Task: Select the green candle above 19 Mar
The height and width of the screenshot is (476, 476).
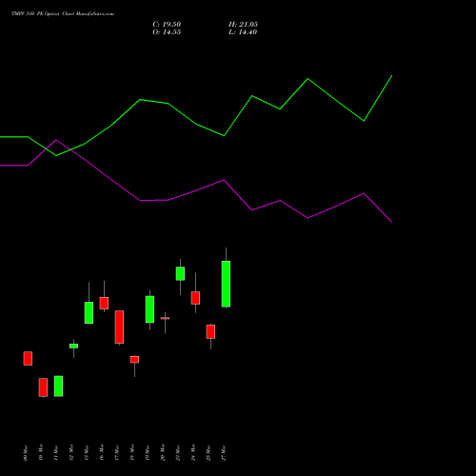Action: click(x=149, y=309)
